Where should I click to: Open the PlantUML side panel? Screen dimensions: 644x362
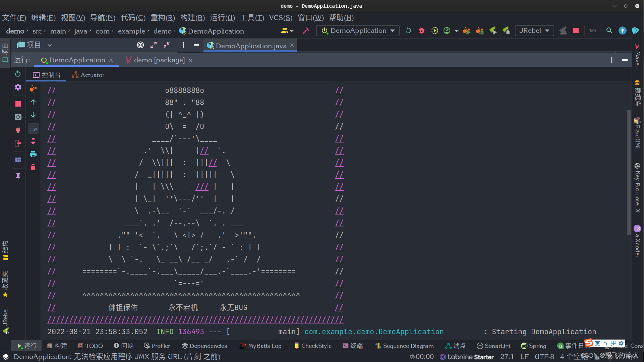coord(637,134)
